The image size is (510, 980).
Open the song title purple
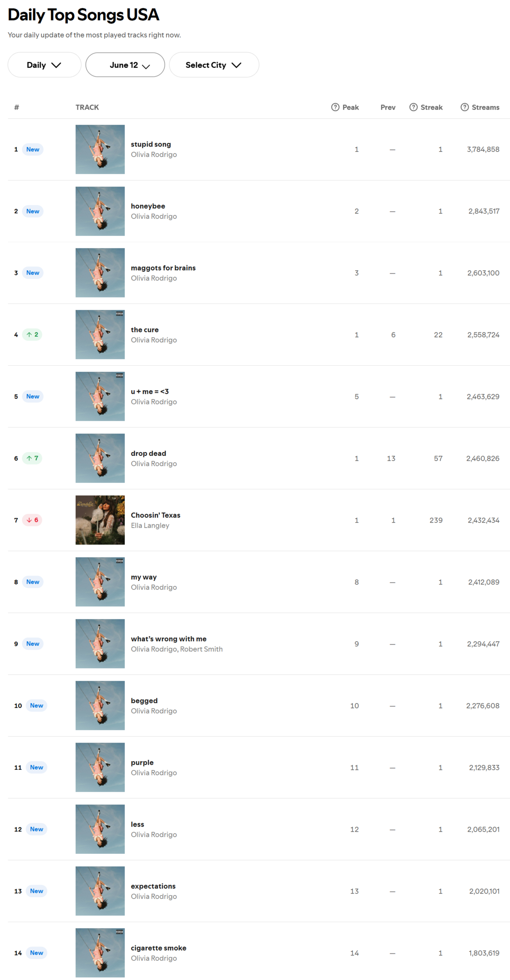[142, 763]
